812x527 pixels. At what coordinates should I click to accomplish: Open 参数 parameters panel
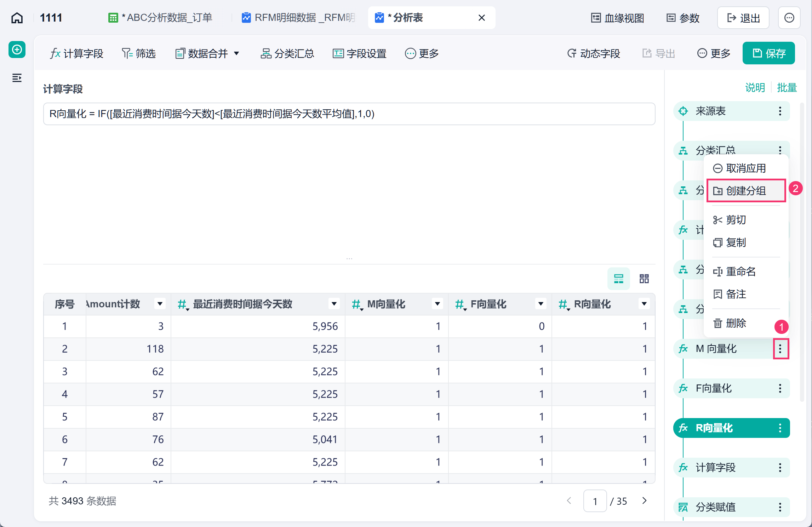[x=683, y=18]
